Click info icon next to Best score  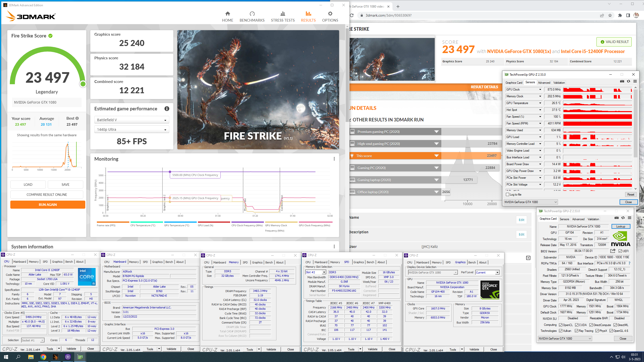pos(77,118)
